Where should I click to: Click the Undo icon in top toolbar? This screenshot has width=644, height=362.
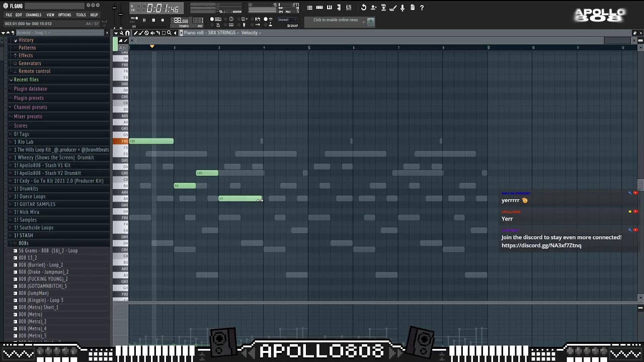click(364, 8)
